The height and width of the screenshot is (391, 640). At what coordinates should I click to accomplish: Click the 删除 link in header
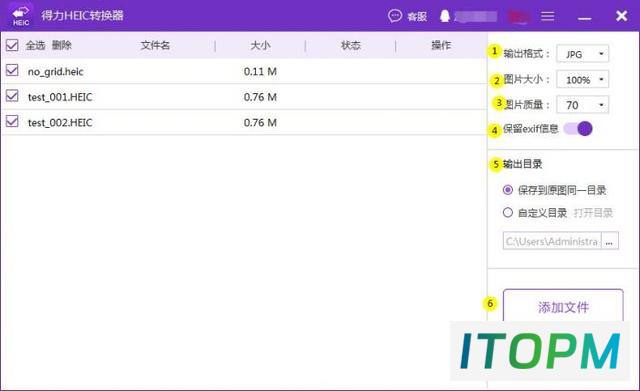(62, 45)
